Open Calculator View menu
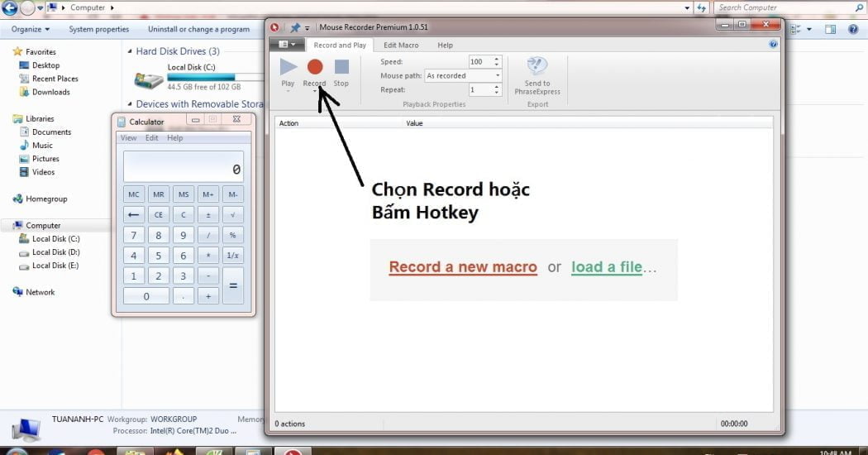Image resolution: width=868 pixels, height=455 pixels. click(x=128, y=138)
